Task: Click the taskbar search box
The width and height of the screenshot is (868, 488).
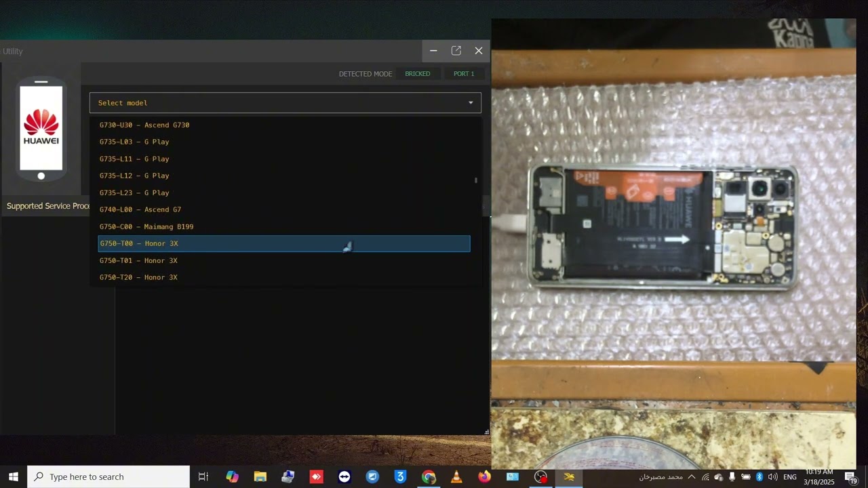Action: click(108, 476)
